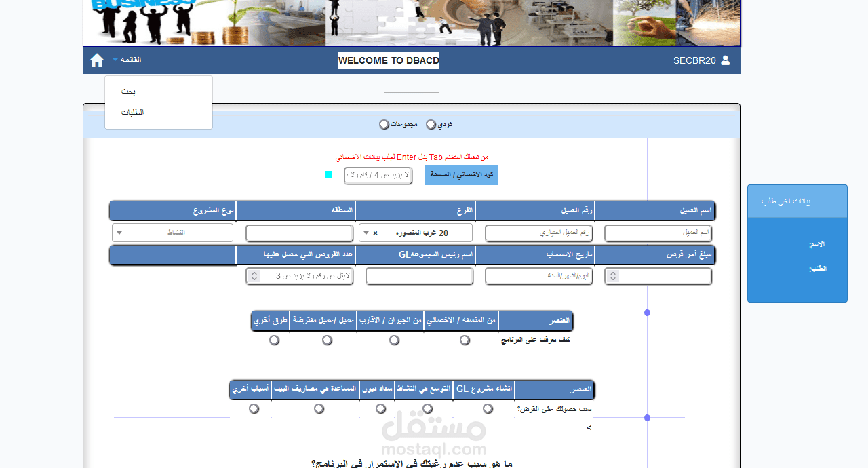
Task: Click the red Enter/Tab instruction text
Action: [412, 157]
